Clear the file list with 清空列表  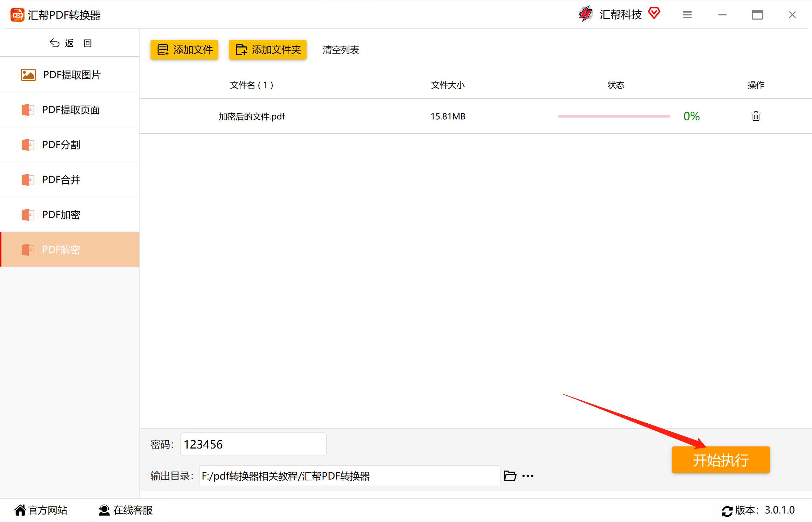(341, 50)
